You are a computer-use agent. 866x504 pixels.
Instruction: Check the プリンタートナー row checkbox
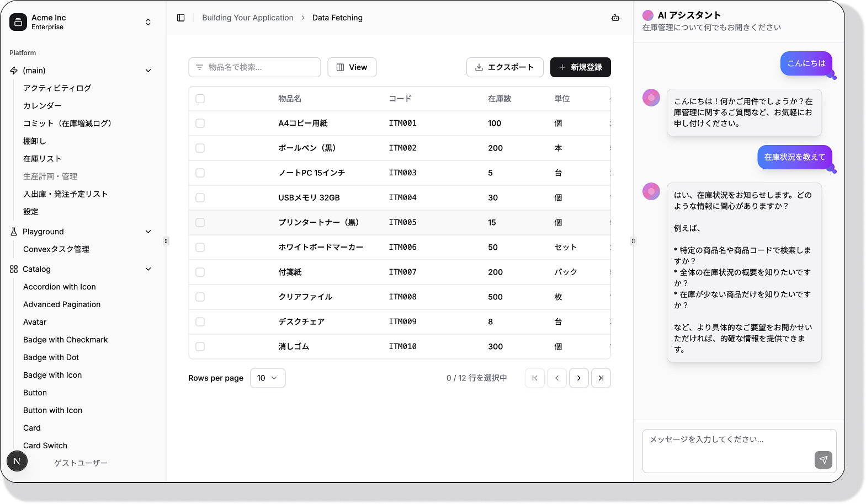tap(200, 223)
